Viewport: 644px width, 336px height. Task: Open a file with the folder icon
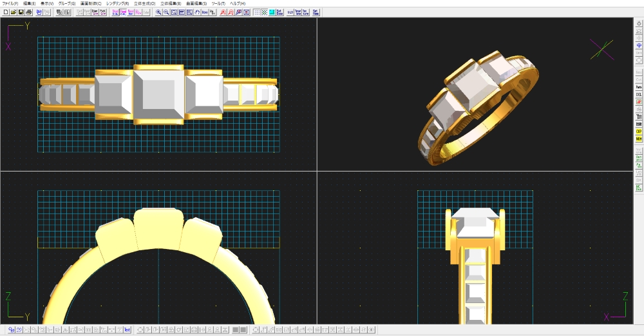click(x=14, y=12)
